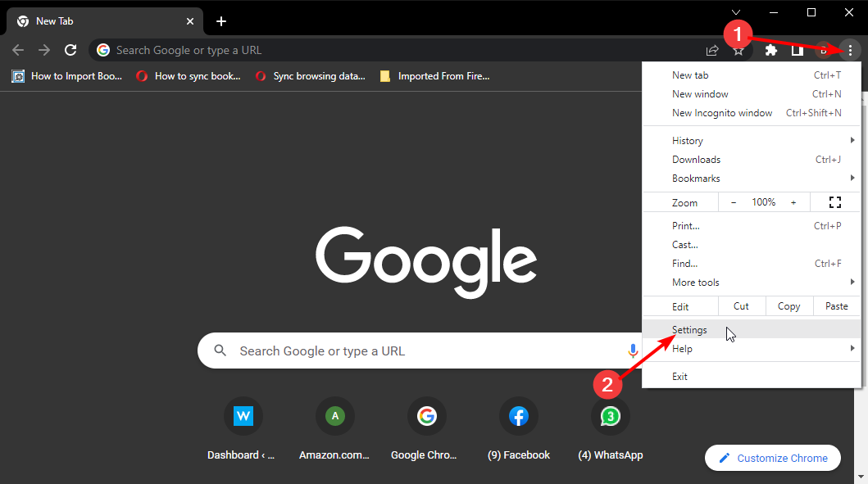Open Settings from the menu
This screenshot has width=868, height=484.
[x=752, y=330]
